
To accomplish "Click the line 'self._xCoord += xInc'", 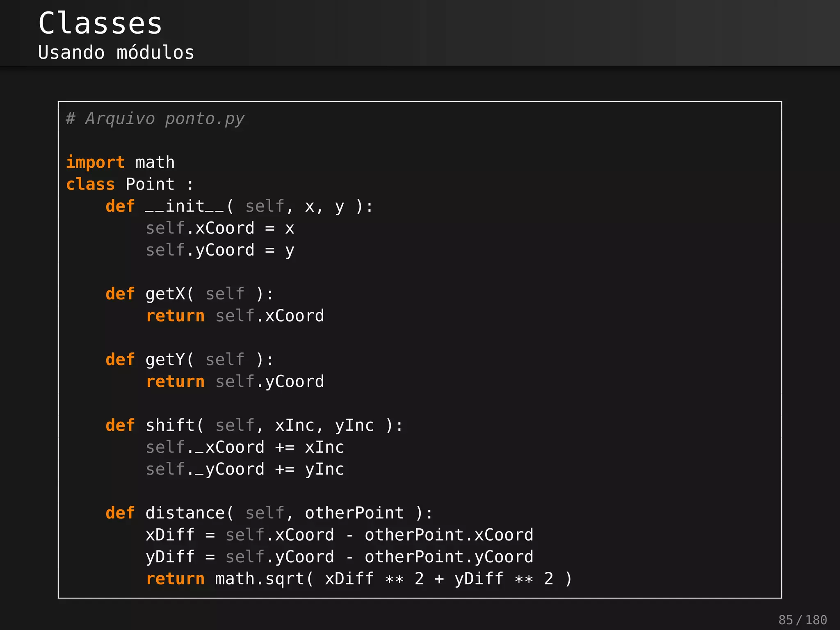I will click(245, 447).
